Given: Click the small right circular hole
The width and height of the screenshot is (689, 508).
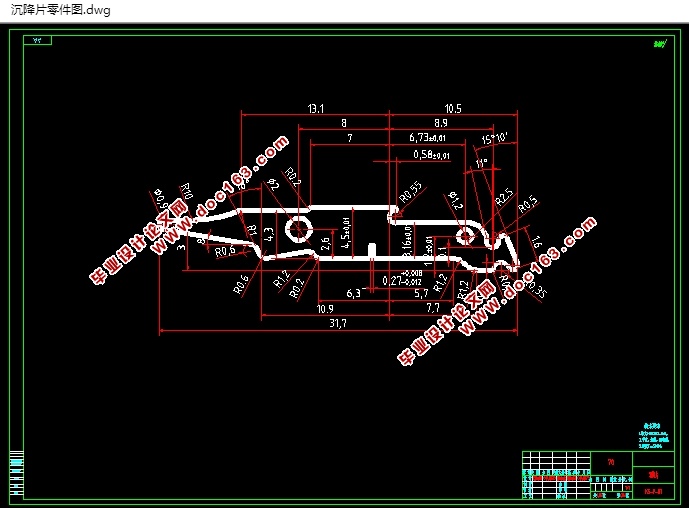Looking at the screenshot, I should point(466,235).
